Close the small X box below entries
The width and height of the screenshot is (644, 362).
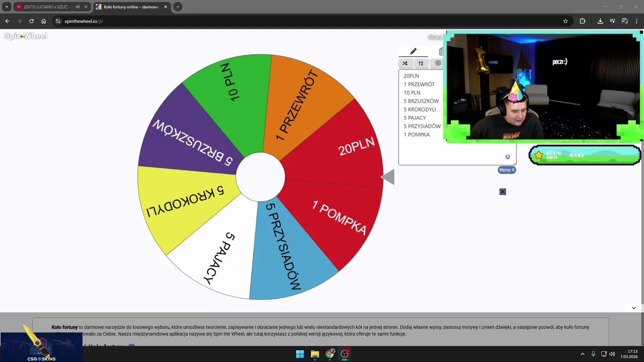pyautogui.click(x=503, y=192)
